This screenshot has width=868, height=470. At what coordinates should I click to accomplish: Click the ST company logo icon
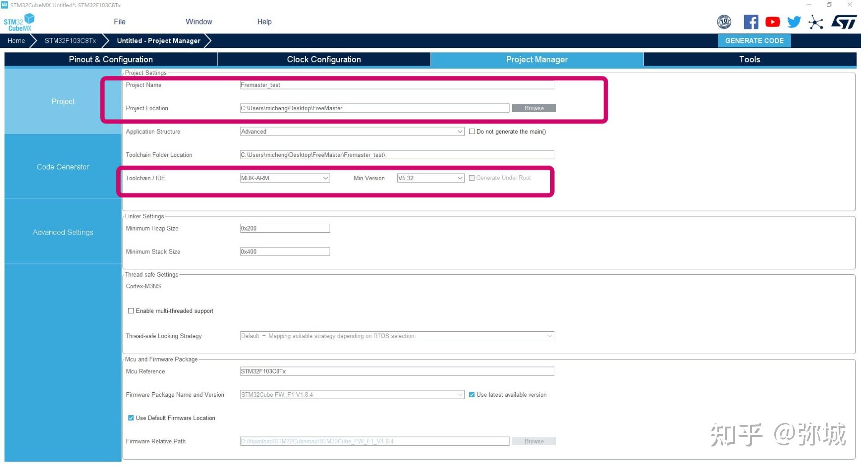(844, 22)
